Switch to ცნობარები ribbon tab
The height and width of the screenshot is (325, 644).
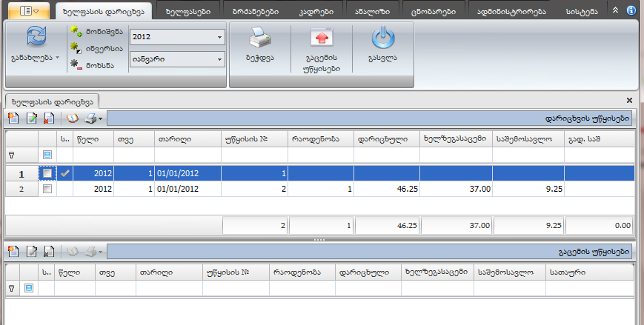point(434,12)
